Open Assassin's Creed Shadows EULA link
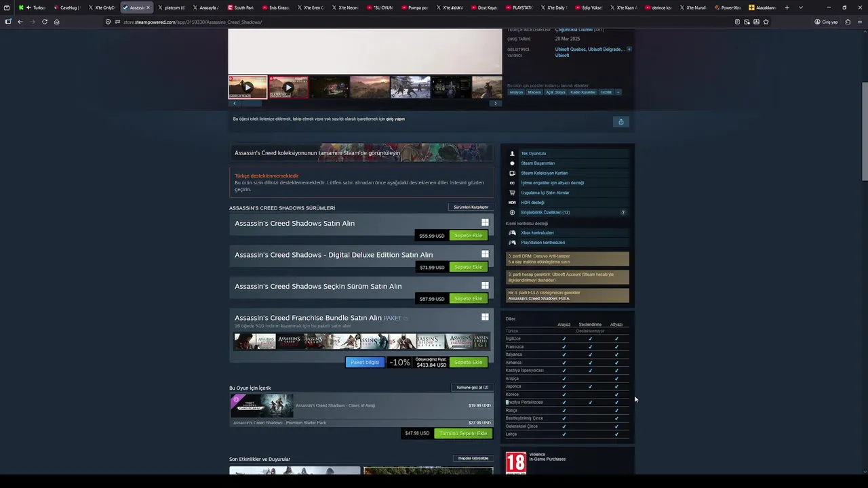Viewport: 868px width, 488px height. pyautogui.click(x=538, y=299)
